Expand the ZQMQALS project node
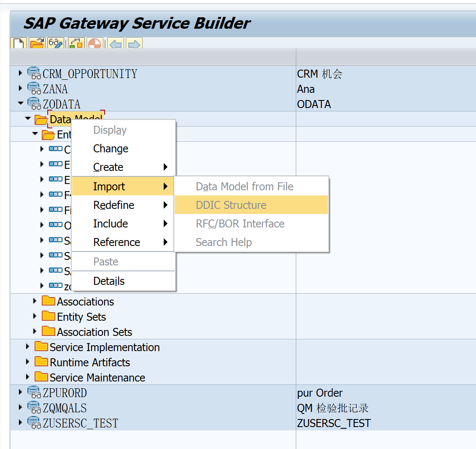 (x=20, y=407)
